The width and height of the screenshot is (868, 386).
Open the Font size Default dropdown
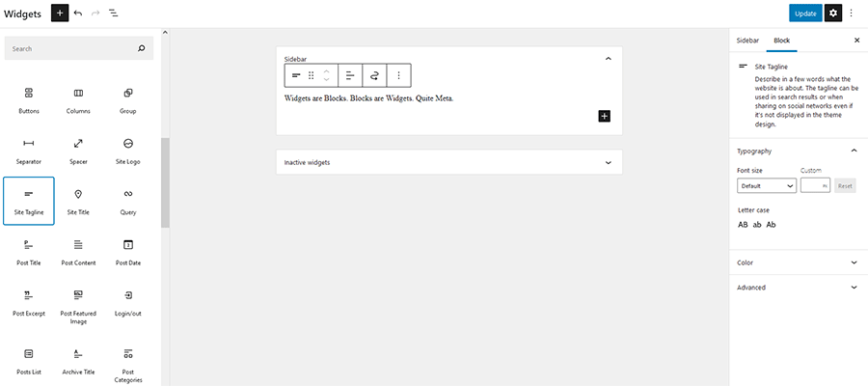pyautogui.click(x=766, y=185)
